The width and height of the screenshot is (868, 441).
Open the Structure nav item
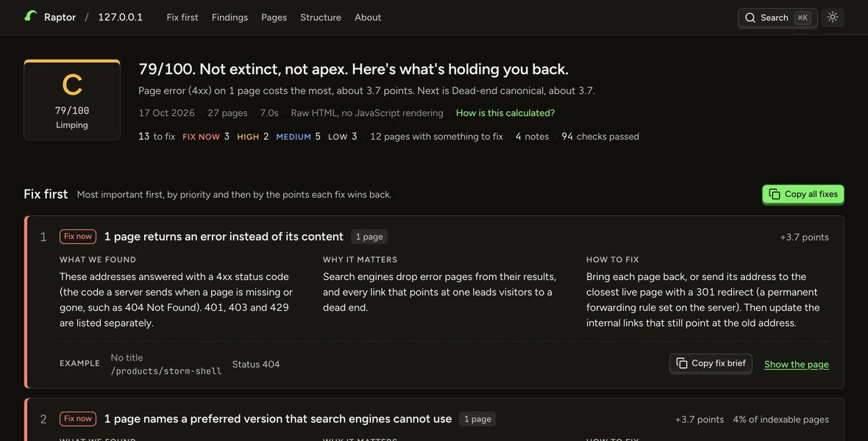(321, 17)
